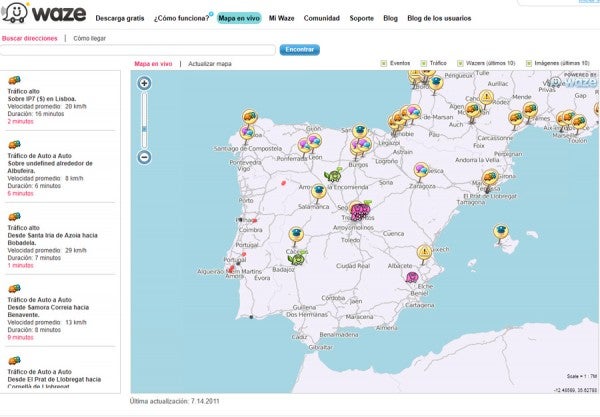Open the Comunidad menu item
600x417 pixels.
[321, 18]
